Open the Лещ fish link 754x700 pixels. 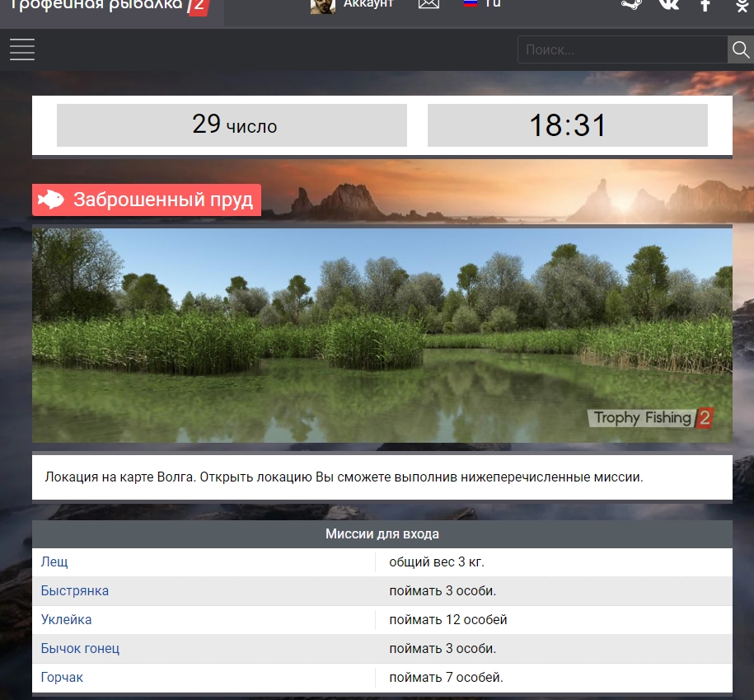[x=54, y=562]
